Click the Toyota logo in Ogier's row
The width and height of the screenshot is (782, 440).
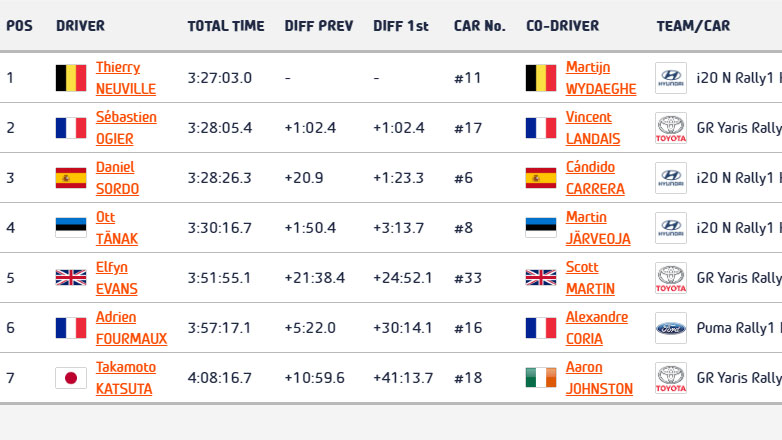(x=670, y=128)
